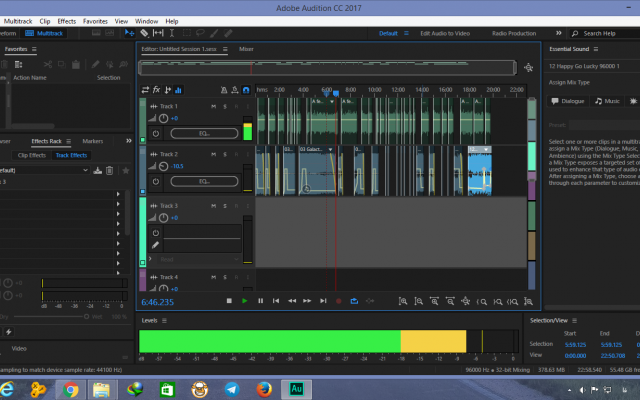Toggle Track 1 EQ power button
Viewport: 640px width, 400px height.
click(156, 133)
